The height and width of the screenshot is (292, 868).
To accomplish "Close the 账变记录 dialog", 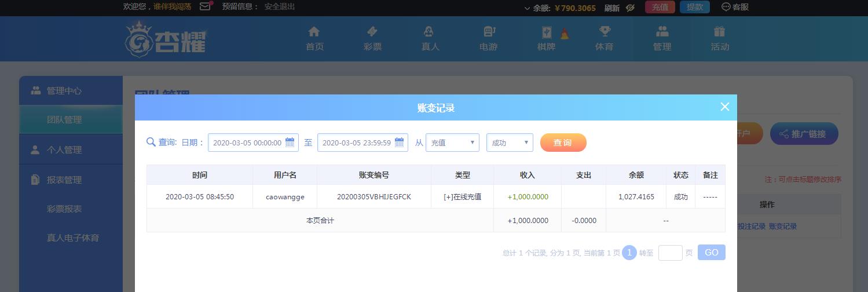I will click(724, 107).
